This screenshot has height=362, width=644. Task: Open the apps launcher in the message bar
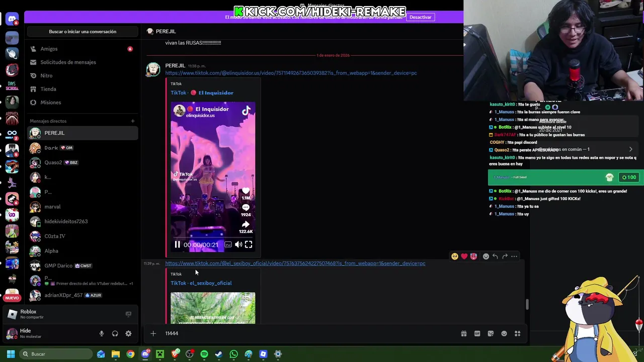click(517, 333)
